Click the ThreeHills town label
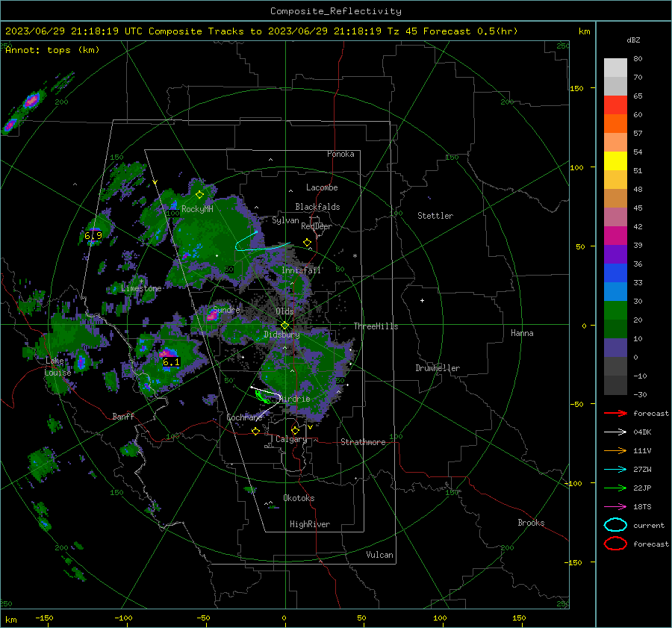This screenshot has height=628, width=672. point(376,326)
